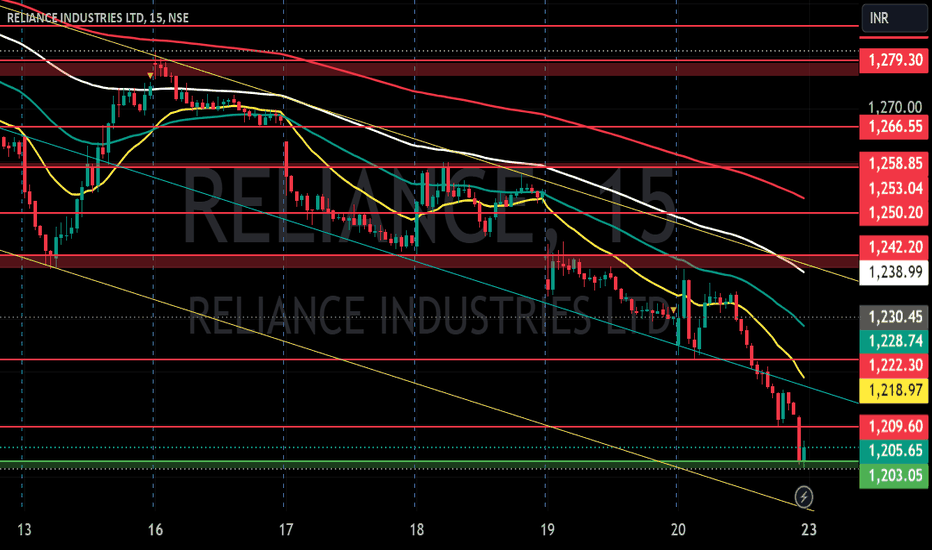Click the 1,270.00 price scale value
The height and width of the screenshot is (550, 932).
coord(895,108)
